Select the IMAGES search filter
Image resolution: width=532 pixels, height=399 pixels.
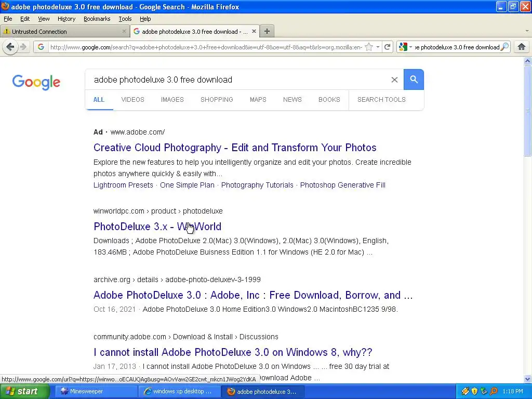[x=172, y=99]
